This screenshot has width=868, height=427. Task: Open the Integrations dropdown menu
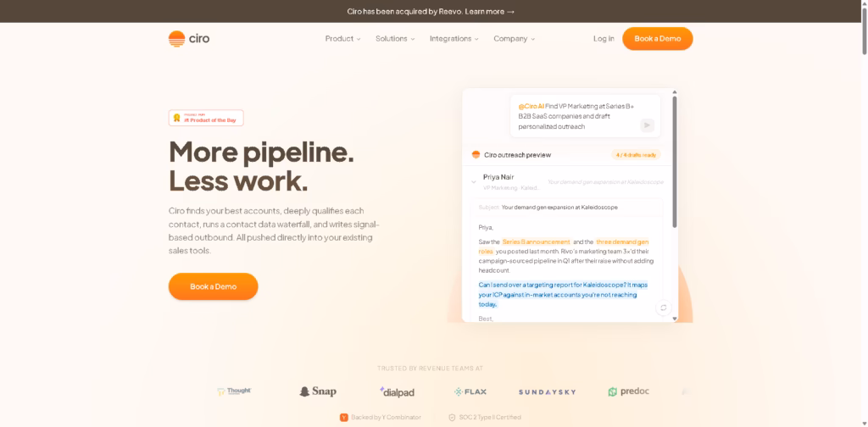[x=454, y=39]
